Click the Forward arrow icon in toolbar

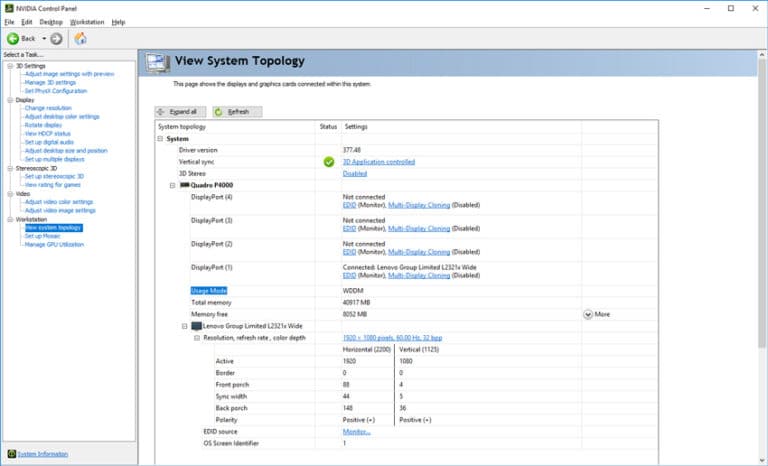coord(56,39)
